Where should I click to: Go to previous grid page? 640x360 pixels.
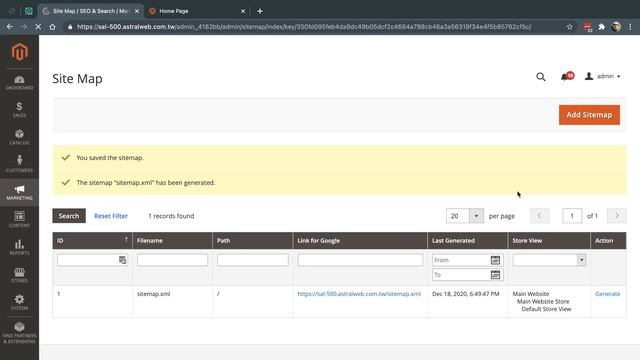click(x=539, y=216)
